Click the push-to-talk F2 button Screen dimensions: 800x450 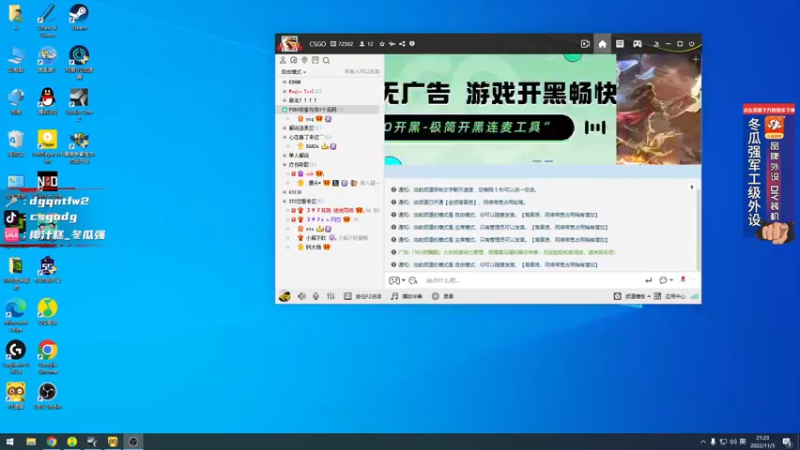(x=363, y=296)
